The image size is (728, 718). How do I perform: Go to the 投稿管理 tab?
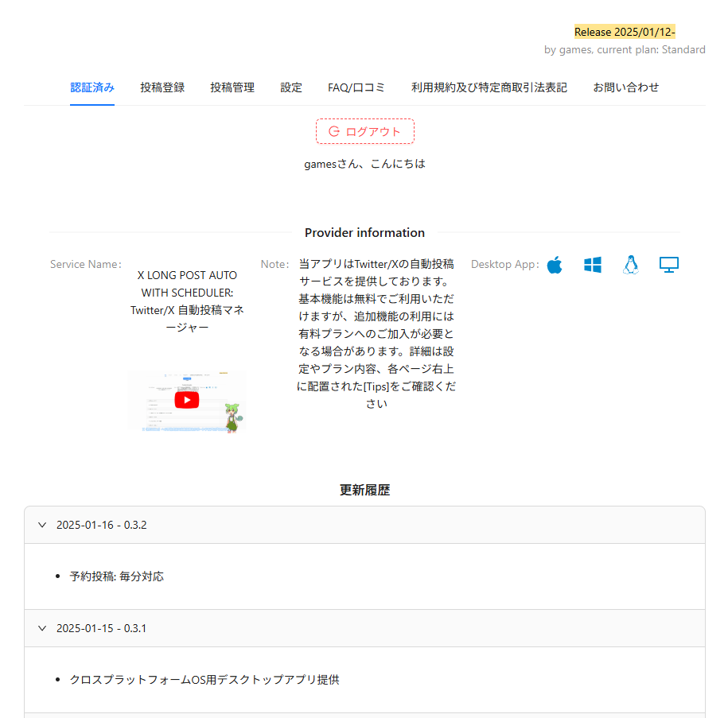(232, 87)
